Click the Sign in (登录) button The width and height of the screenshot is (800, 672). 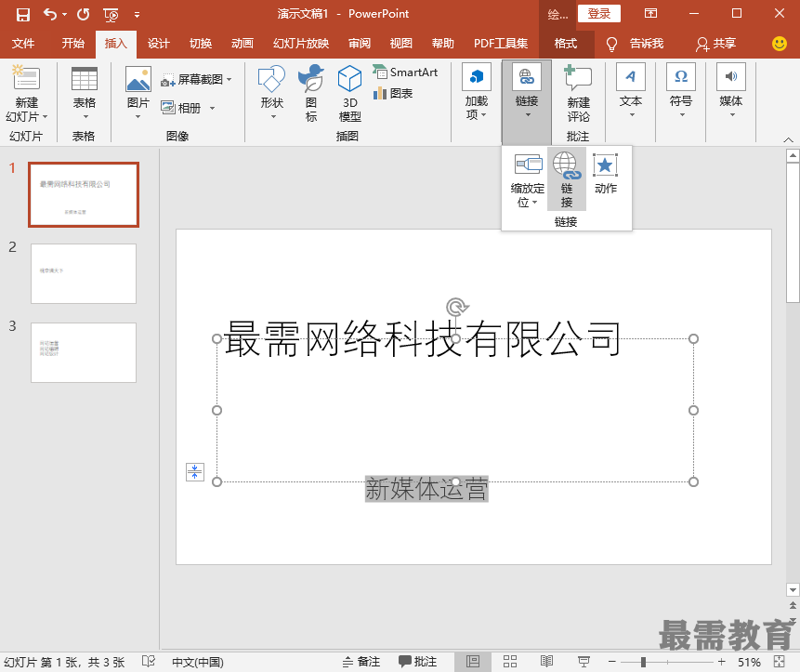(599, 14)
